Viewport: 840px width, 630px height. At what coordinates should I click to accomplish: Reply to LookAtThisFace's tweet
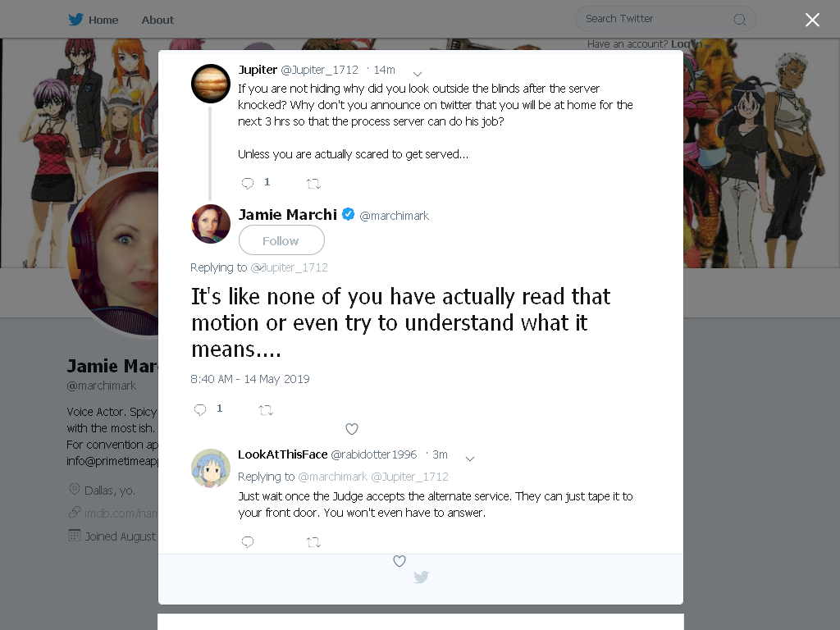[x=248, y=542]
